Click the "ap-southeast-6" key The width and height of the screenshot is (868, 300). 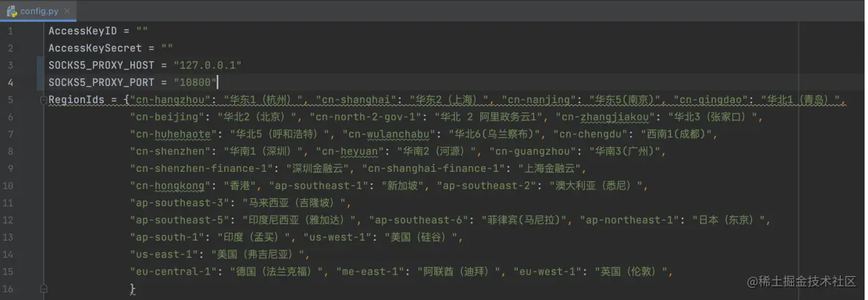coord(419,220)
